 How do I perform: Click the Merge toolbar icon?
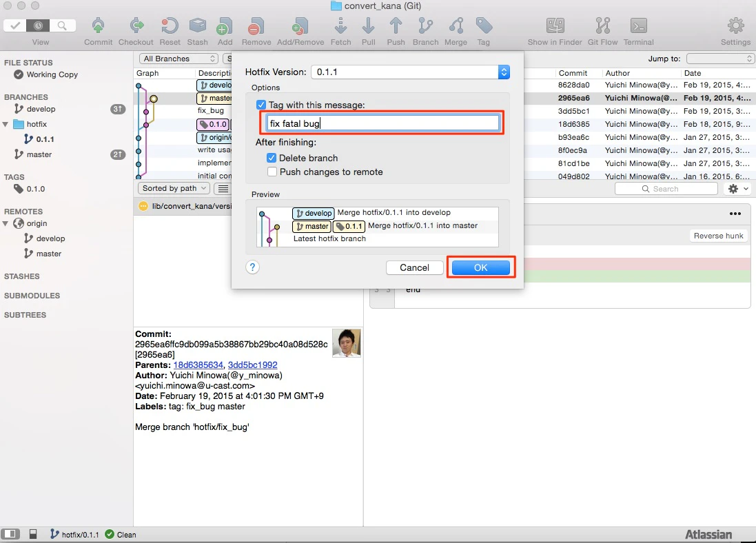pos(456,26)
